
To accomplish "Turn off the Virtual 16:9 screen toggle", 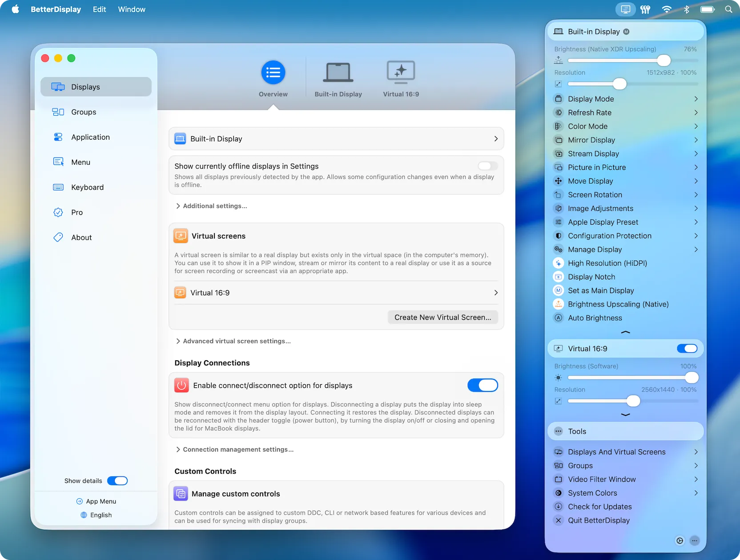I will point(687,348).
